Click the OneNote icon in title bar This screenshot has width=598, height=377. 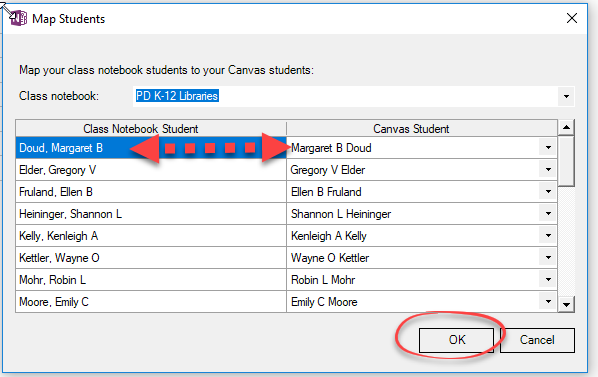tap(19, 18)
